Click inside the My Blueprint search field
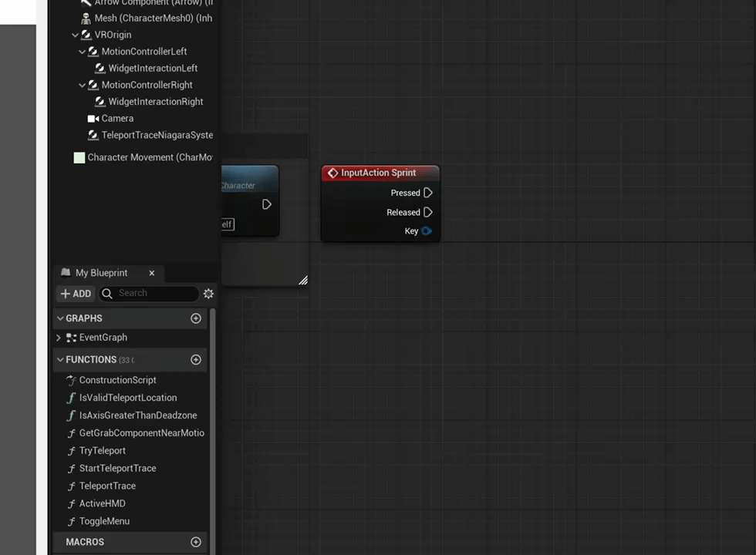756x555 pixels. point(150,293)
